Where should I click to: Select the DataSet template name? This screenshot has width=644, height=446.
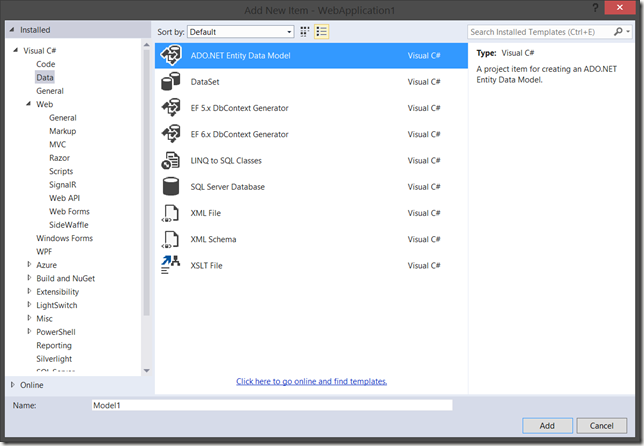click(x=205, y=82)
